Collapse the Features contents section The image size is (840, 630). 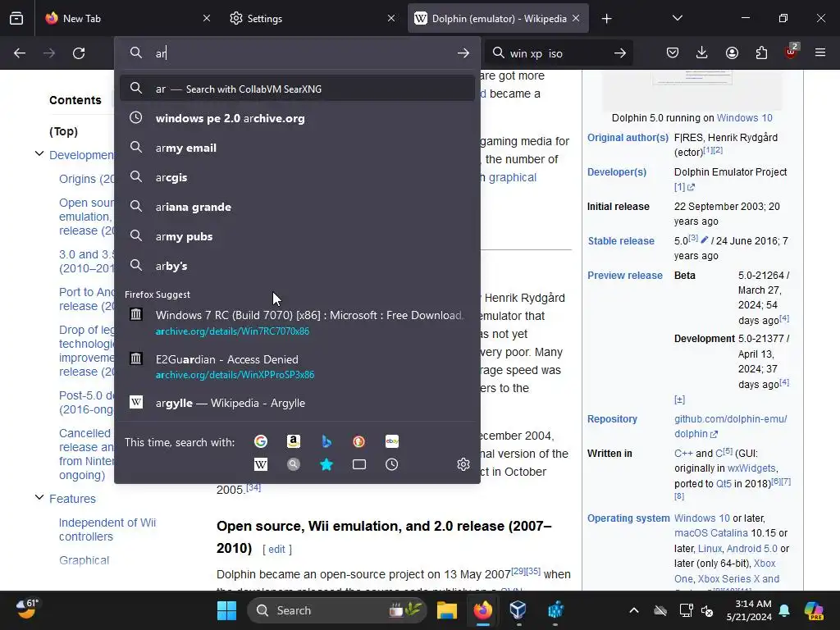39,498
